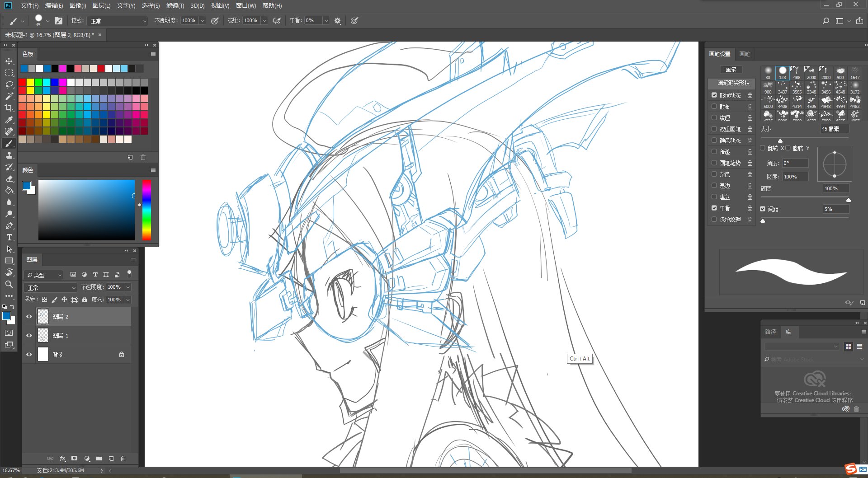Viewport: 868px width, 478px height.
Task: Click the document tab 未标题-1
Action: pyautogui.click(x=50, y=35)
